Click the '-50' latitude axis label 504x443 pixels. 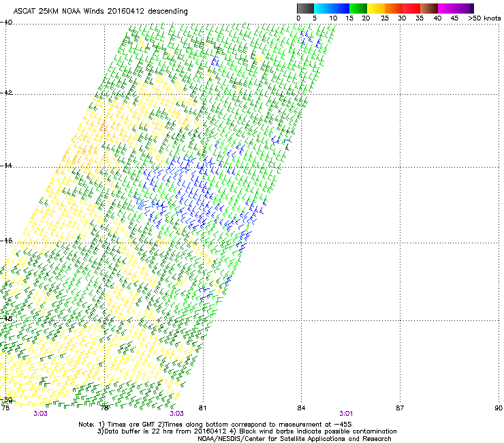pyautogui.click(x=6, y=400)
